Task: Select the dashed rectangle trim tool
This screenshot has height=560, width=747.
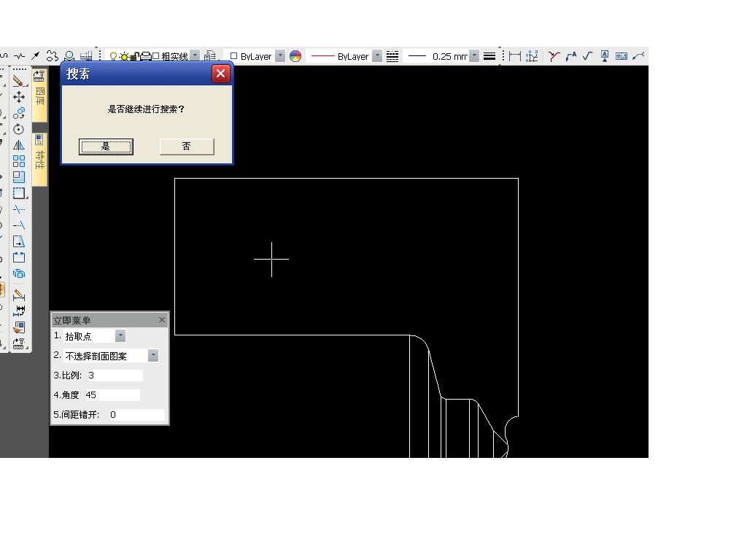Action: pyautogui.click(x=19, y=193)
